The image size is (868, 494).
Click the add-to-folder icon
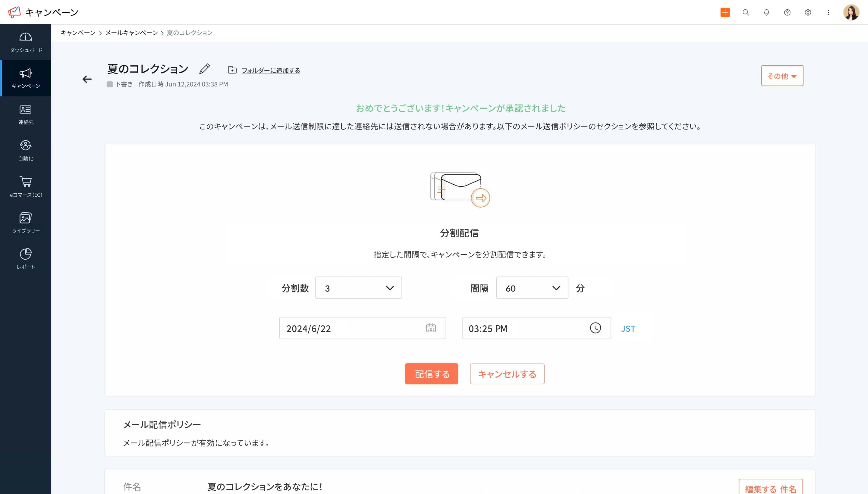click(232, 70)
